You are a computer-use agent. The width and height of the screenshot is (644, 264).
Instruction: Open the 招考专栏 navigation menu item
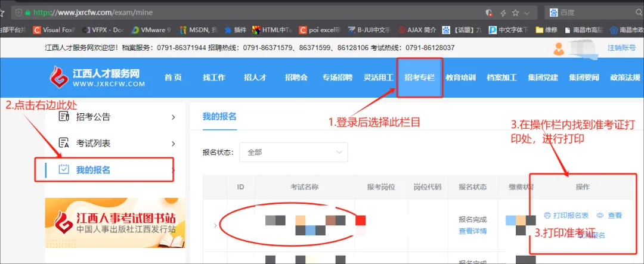420,77
